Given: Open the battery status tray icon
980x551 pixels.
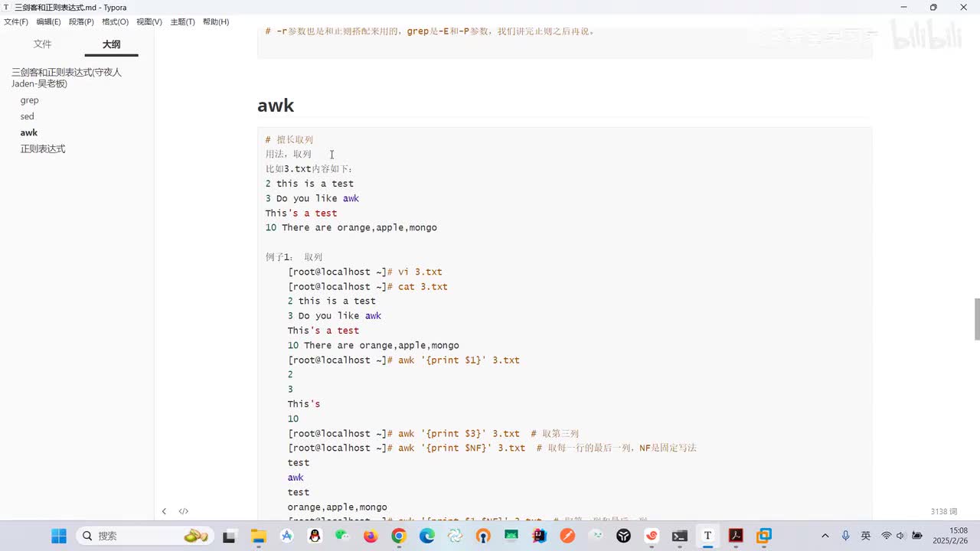Looking at the screenshot, I should [916, 536].
